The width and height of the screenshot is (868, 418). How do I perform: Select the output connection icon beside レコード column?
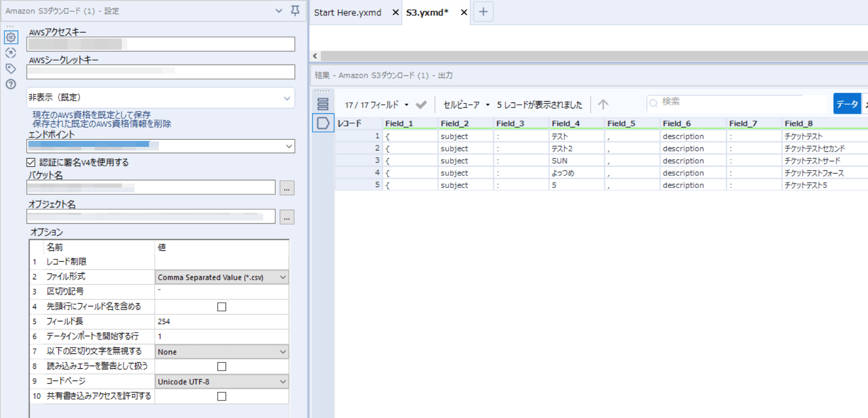[x=323, y=123]
